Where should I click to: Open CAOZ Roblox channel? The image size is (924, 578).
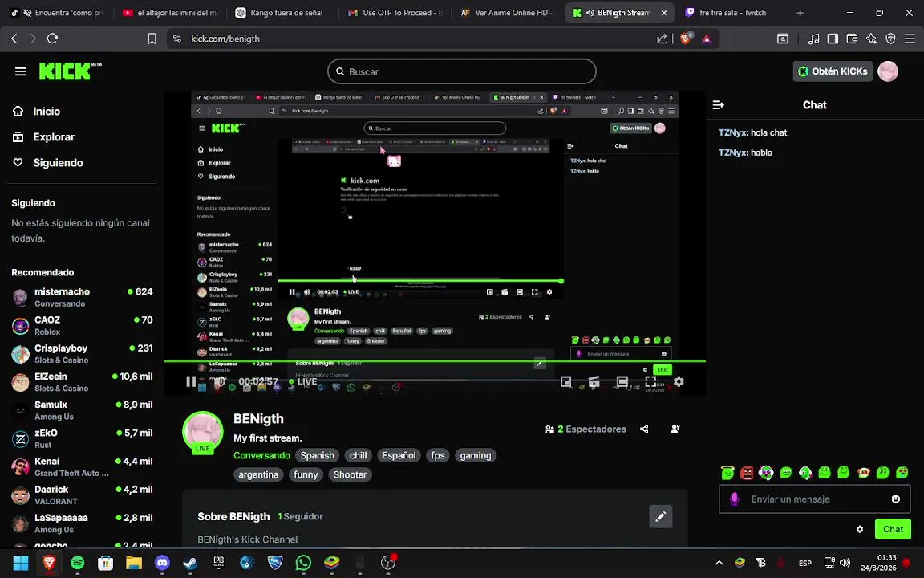tap(82, 326)
